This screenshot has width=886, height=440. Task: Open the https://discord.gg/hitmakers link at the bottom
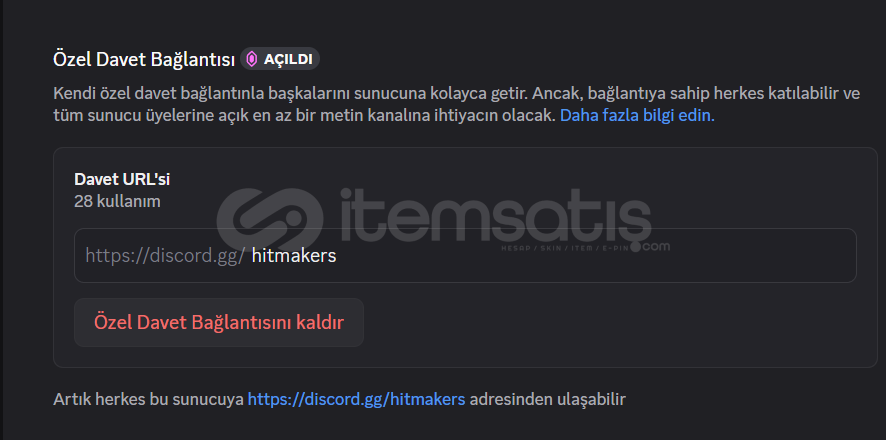pyautogui.click(x=357, y=399)
